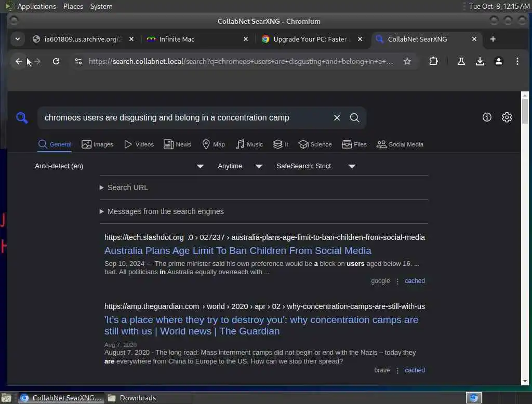Open the Places menu
The height and width of the screenshot is (404, 532).
[x=73, y=6]
